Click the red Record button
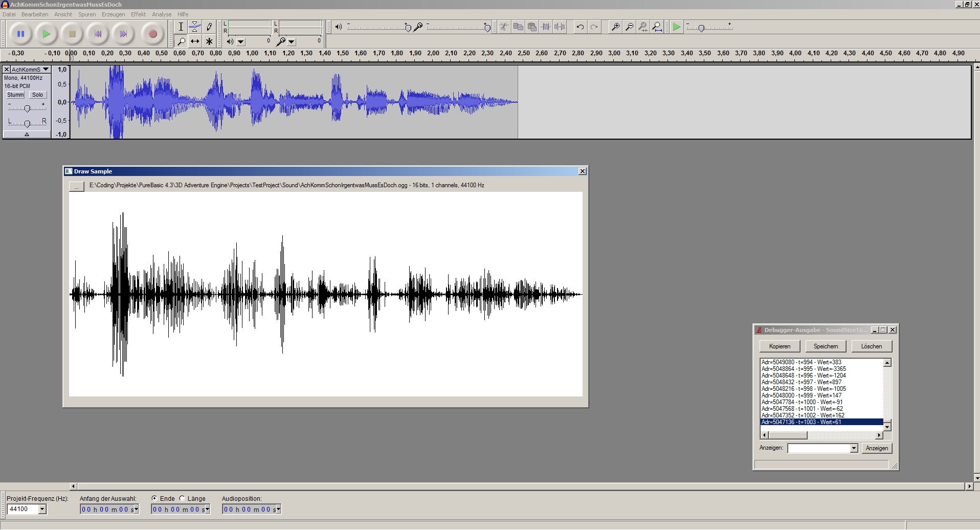The image size is (980, 530). [x=152, y=34]
